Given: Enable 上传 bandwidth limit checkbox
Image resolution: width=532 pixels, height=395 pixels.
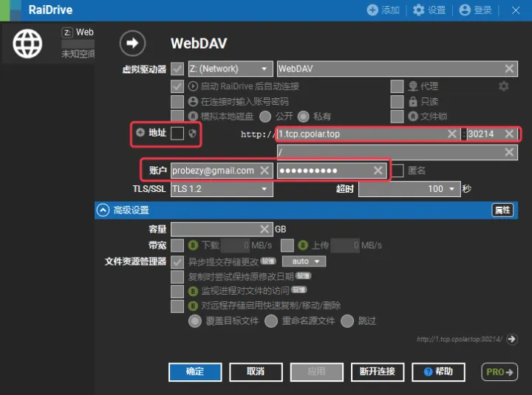Looking at the screenshot, I should (287, 245).
